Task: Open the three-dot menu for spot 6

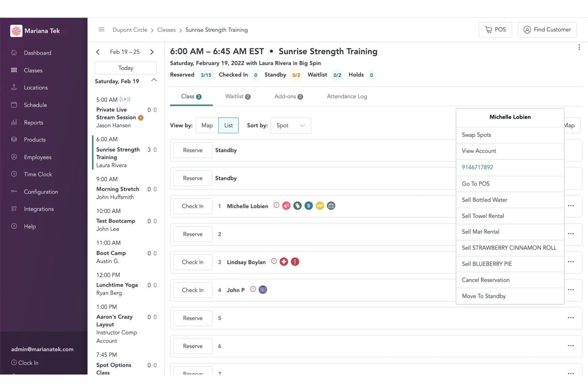Action: [571, 346]
